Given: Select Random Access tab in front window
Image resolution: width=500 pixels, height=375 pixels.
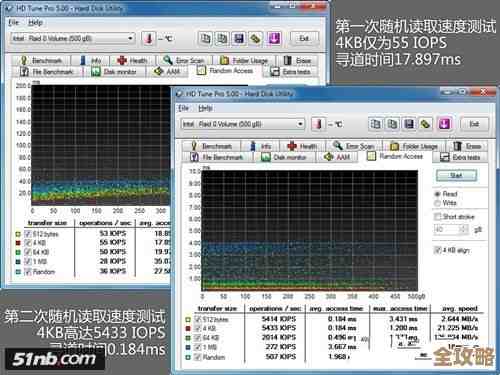Looking at the screenshot, I should 395,156.
